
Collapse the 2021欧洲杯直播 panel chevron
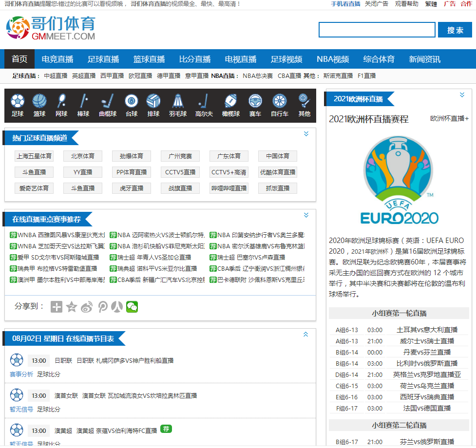[x=462, y=94]
